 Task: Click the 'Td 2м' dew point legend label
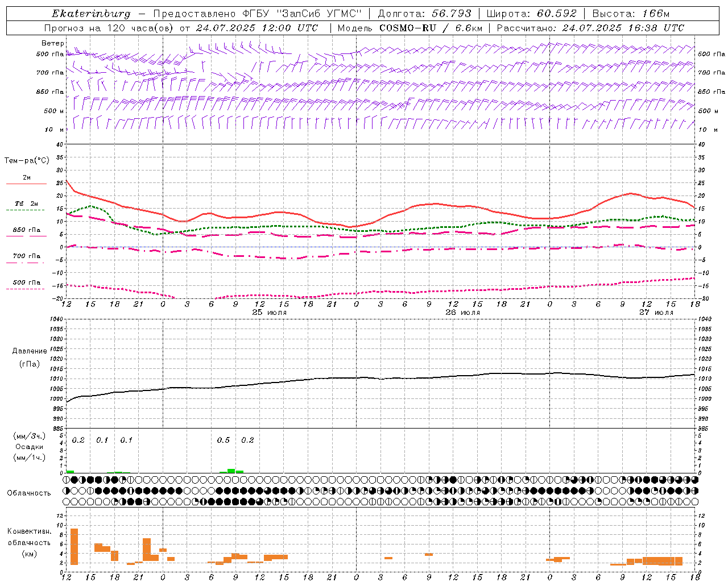tap(27, 203)
